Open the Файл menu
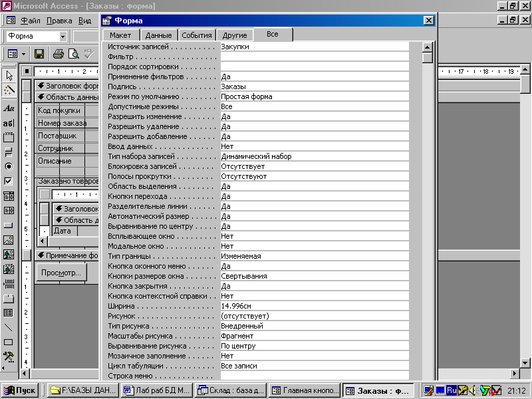The height and width of the screenshot is (399, 532). tap(30, 21)
